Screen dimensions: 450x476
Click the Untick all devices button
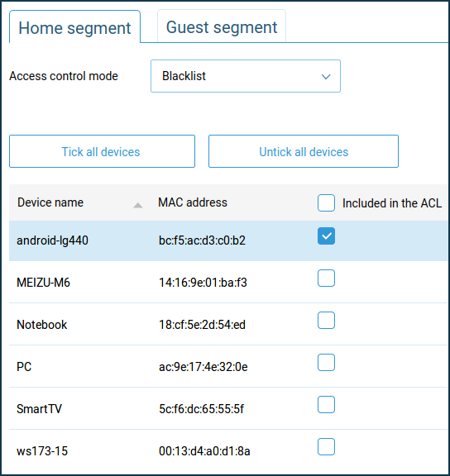click(304, 151)
